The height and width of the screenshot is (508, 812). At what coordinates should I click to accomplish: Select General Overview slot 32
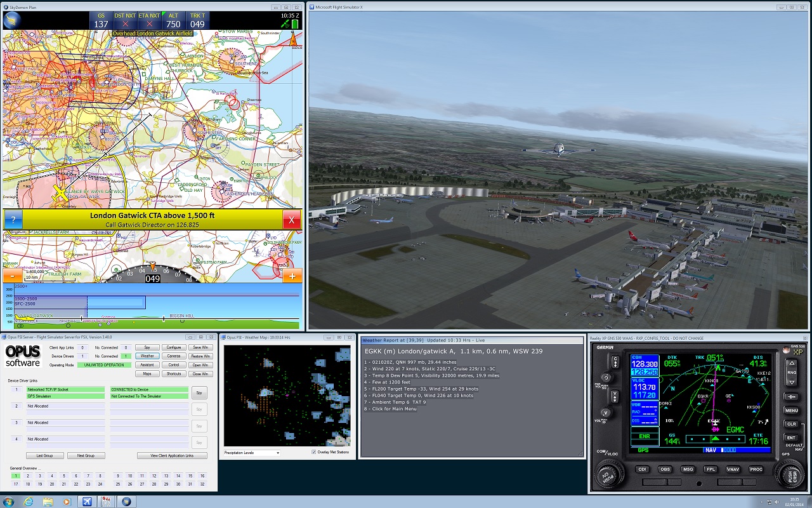202,484
